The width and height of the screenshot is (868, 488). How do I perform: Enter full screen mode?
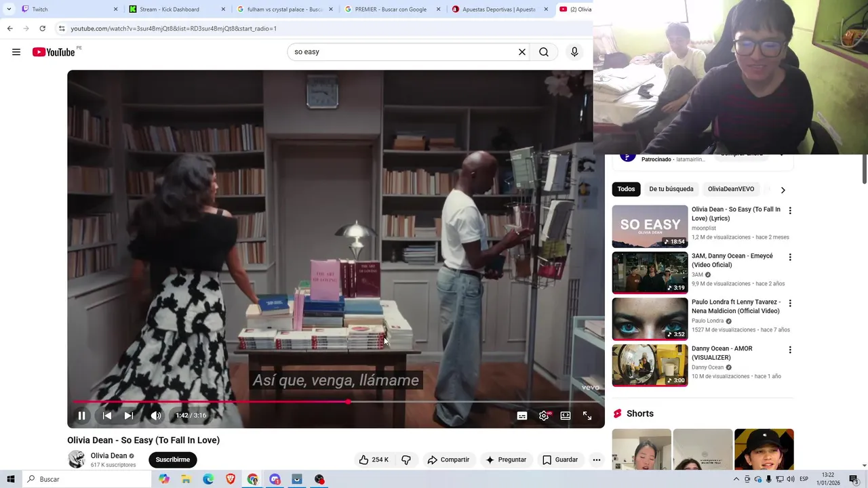click(x=587, y=415)
